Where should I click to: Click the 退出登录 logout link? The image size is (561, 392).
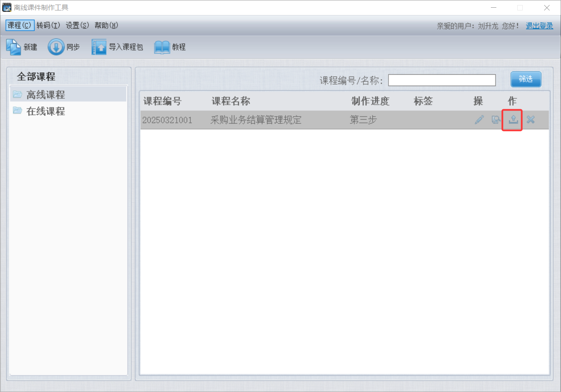point(539,26)
